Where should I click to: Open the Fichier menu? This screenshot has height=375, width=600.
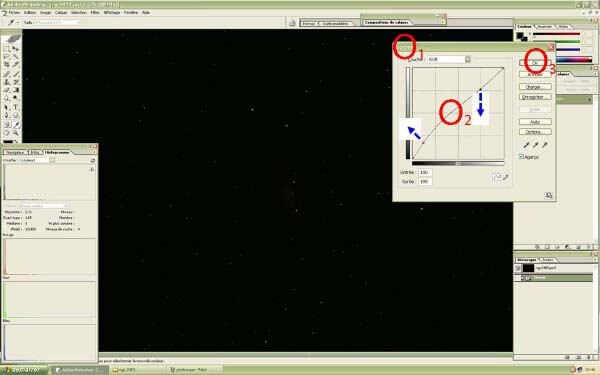[14, 13]
